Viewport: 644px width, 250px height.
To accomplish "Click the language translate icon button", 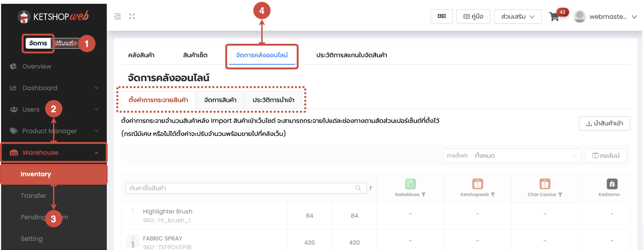I will click(441, 16).
